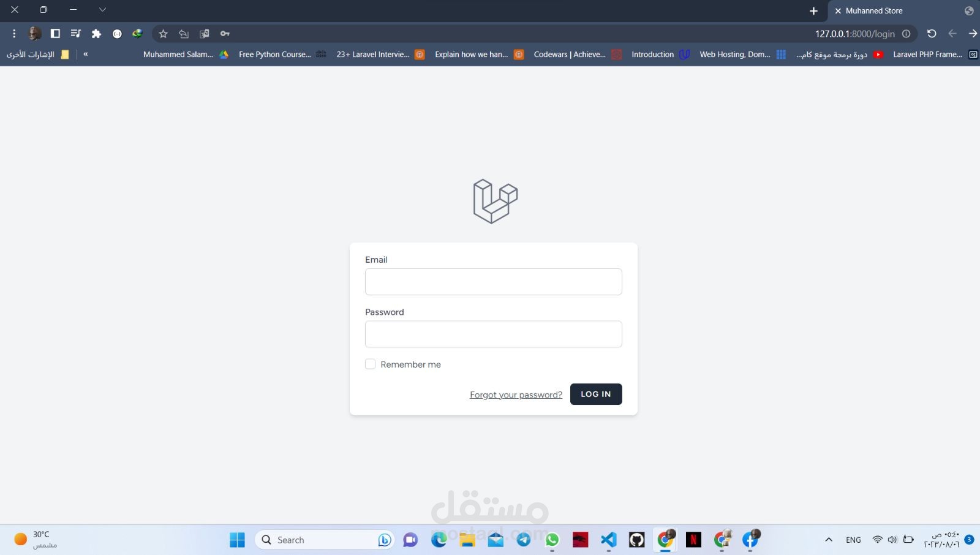Bookmark this page with the star
This screenshot has height=555, width=980.
[163, 34]
